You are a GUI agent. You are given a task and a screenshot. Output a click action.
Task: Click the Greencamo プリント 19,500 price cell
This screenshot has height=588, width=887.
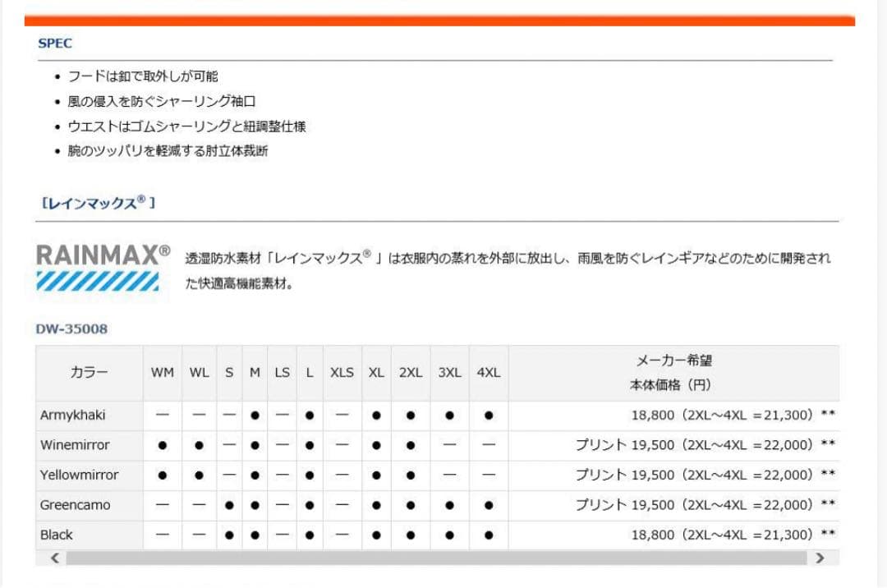[x=694, y=505]
